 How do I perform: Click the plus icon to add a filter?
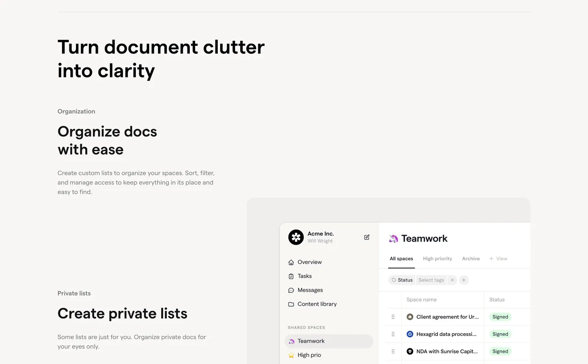[x=464, y=280]
